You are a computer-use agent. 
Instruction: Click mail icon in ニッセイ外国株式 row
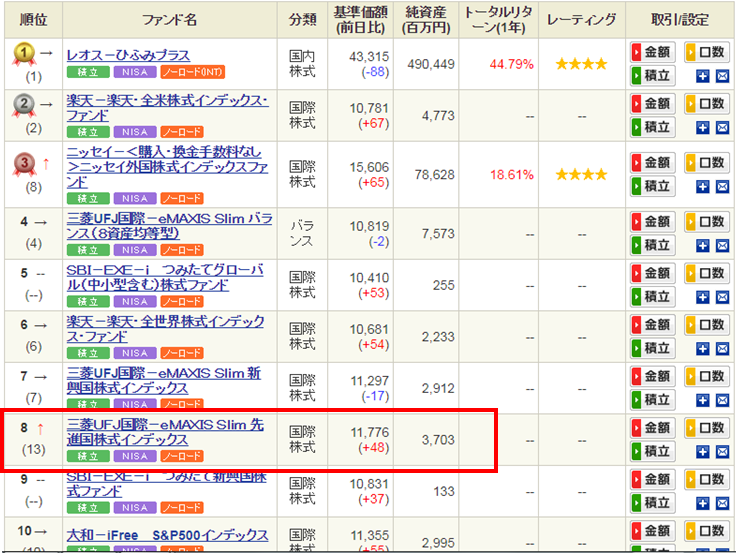pos(722,187)
